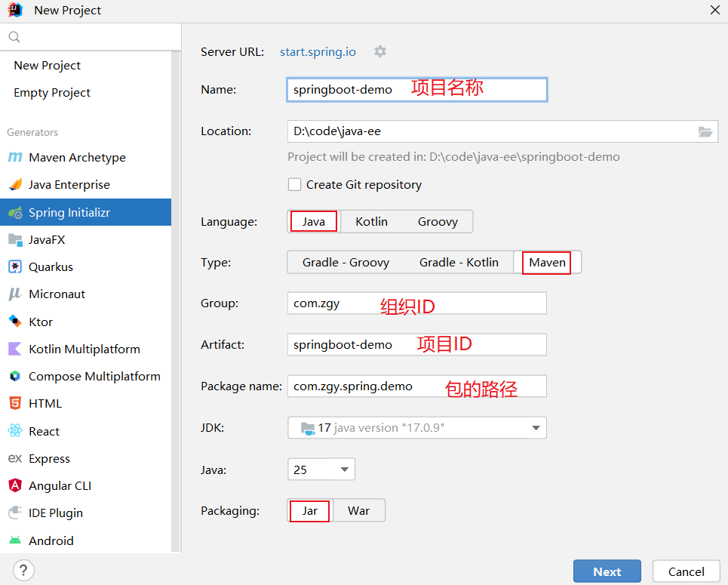Viewport: 728px width, 585px height.
Task: Select the React generator entry
Action: tap(85, 431)
